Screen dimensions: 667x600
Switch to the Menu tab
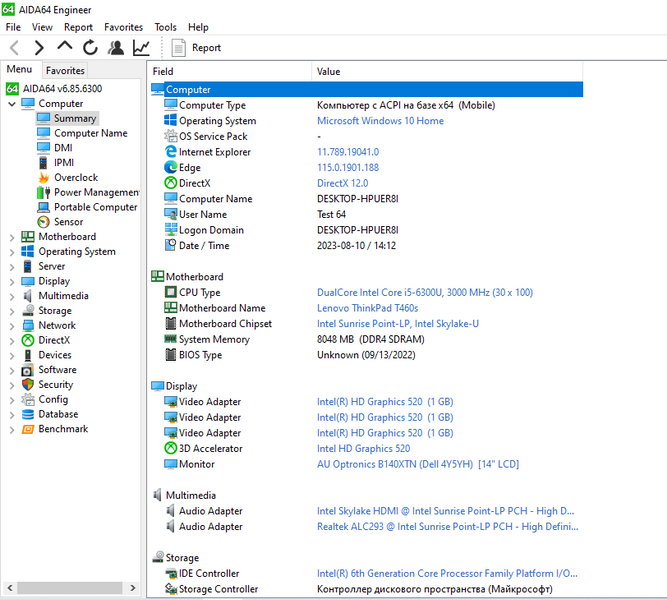click(x=20, y=69)
